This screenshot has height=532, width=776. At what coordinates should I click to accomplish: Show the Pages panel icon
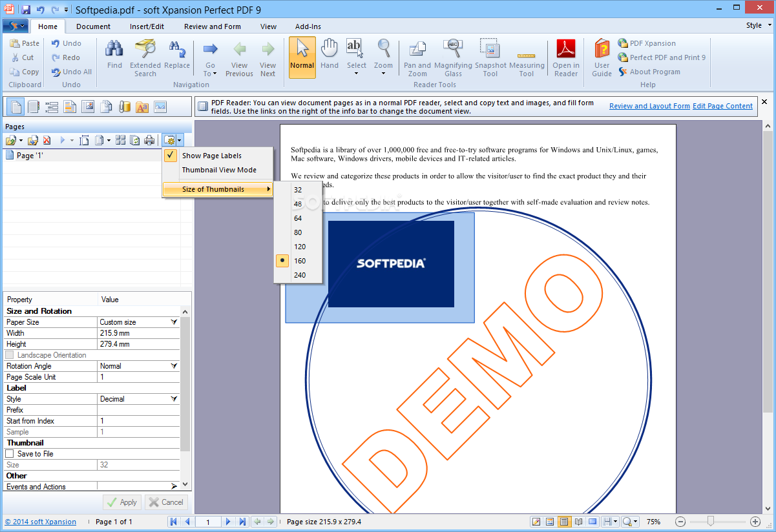(15, 107)
